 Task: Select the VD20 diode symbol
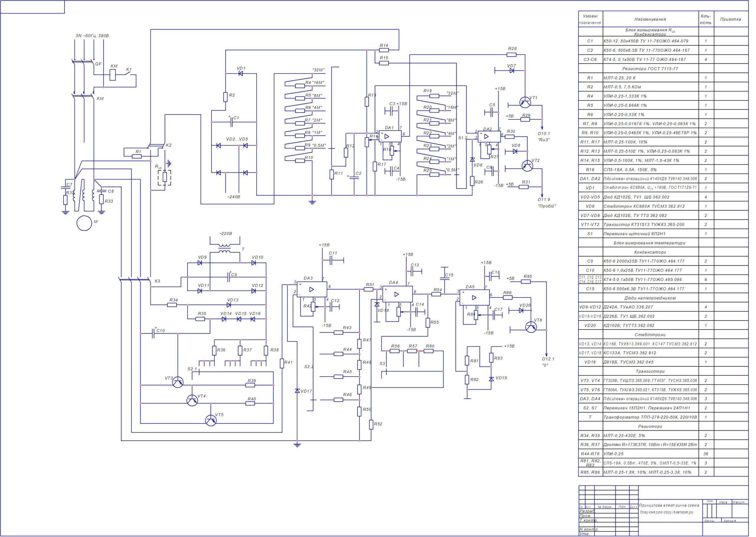tap(521, 310)
